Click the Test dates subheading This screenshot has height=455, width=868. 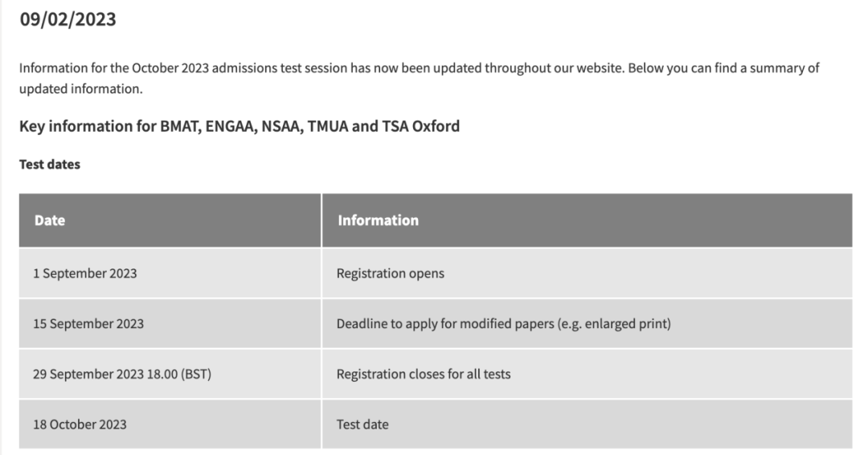click(50, 165)
